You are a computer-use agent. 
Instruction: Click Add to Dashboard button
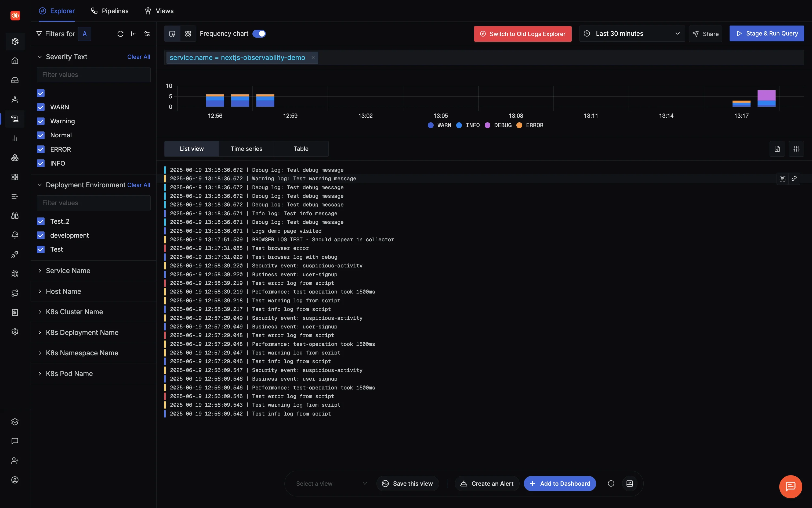(x=560, y=484)
